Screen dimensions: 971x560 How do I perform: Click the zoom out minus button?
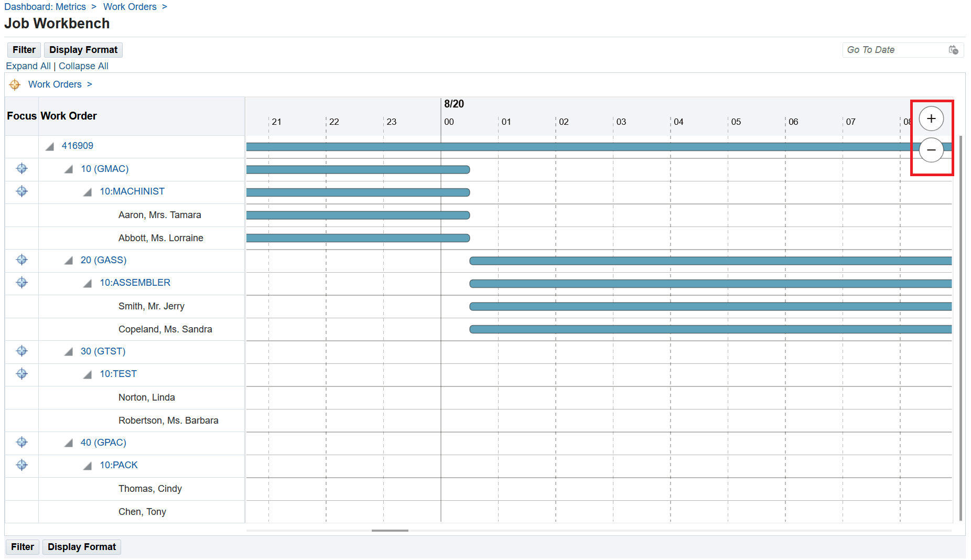931,150
